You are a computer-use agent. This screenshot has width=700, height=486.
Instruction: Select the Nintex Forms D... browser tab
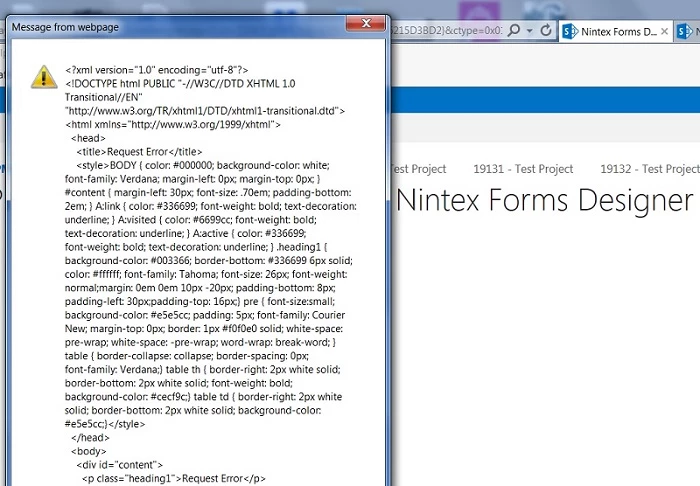616,32
